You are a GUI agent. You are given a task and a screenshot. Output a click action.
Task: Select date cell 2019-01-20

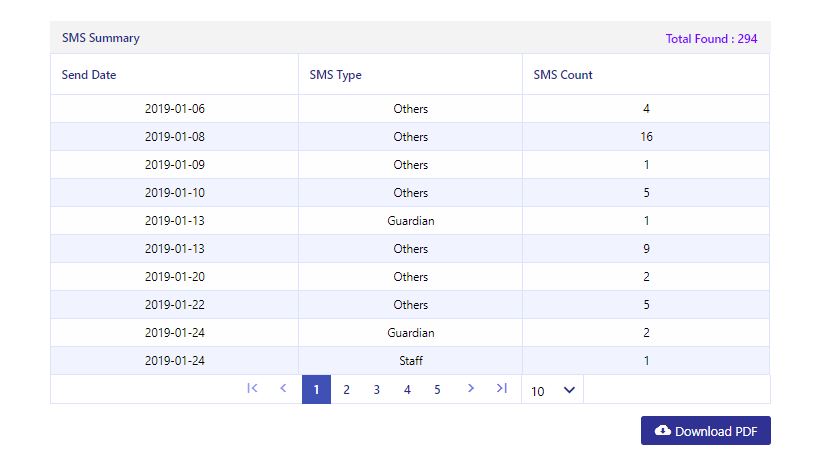coord(175,277)
